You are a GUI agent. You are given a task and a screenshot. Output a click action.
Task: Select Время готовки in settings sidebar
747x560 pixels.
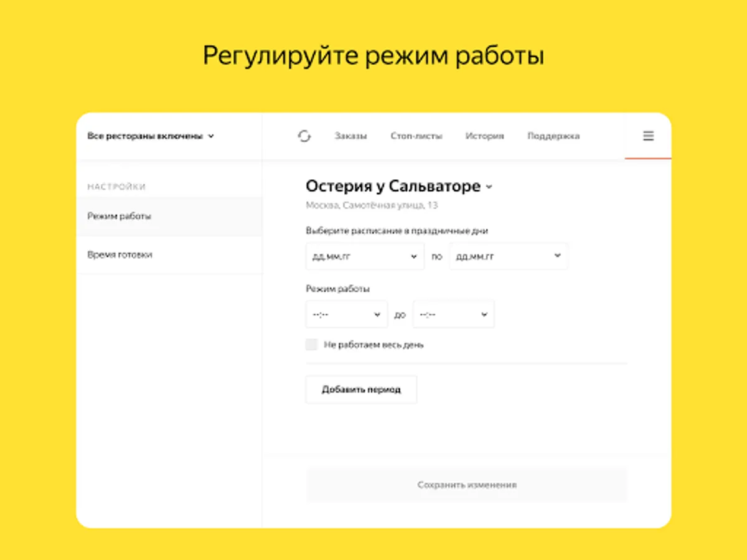(169, 255)
